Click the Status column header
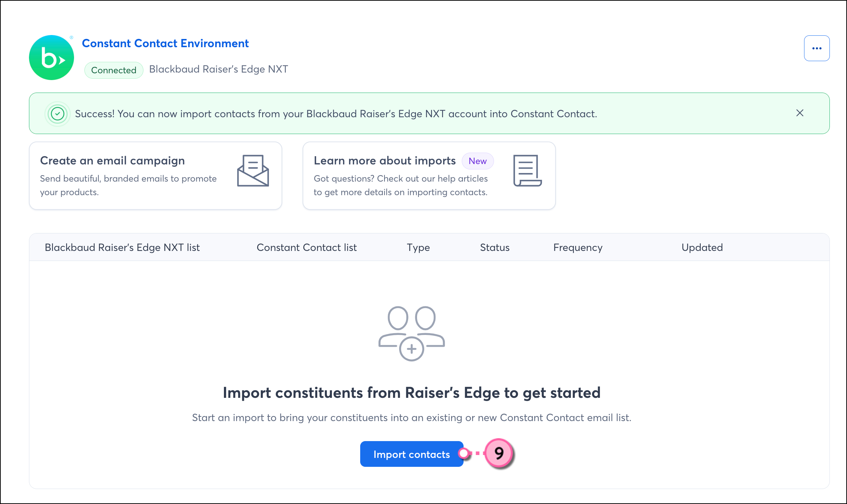The image size is (847, 504). pos(494,247)
